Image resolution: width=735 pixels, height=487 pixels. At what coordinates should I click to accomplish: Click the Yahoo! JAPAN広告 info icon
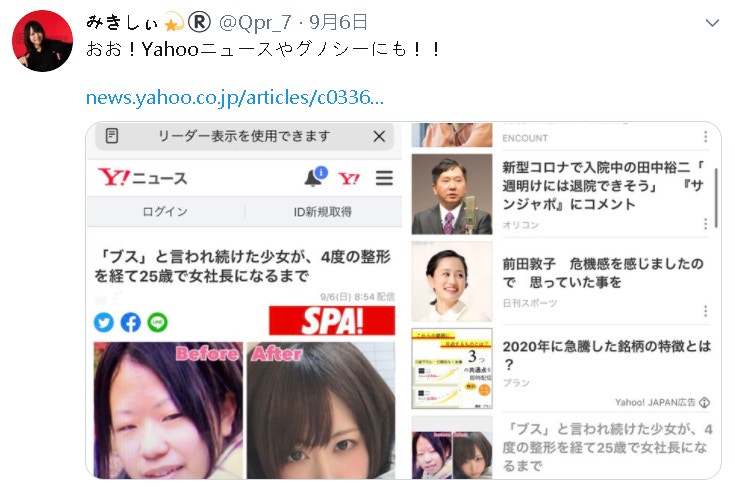click(x=705, y=402)
